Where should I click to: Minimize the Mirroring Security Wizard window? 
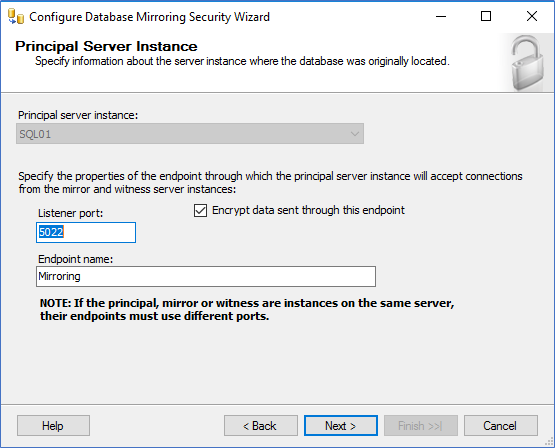pos(441,16)
